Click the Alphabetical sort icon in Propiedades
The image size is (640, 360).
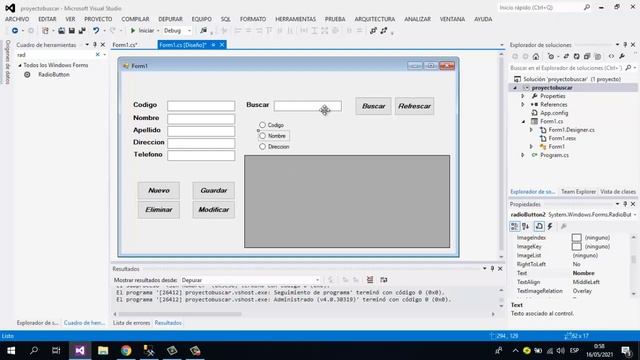[526, 226]
